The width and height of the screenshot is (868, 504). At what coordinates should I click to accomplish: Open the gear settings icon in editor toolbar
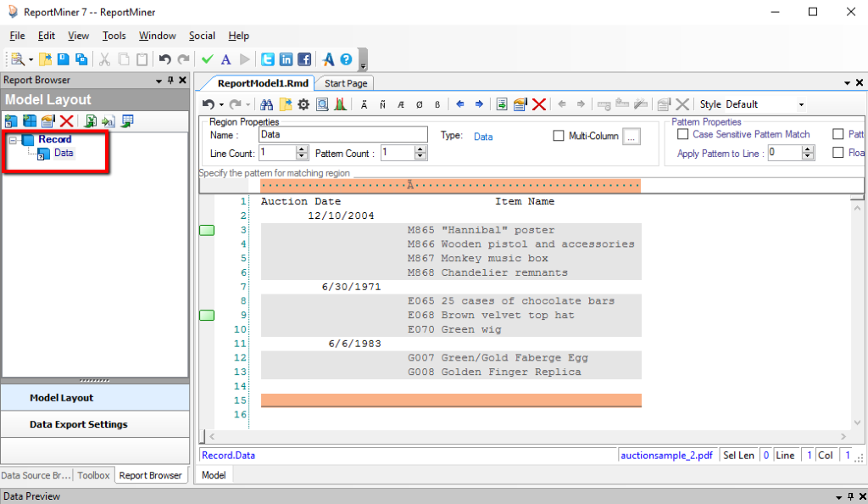[303, 104]
